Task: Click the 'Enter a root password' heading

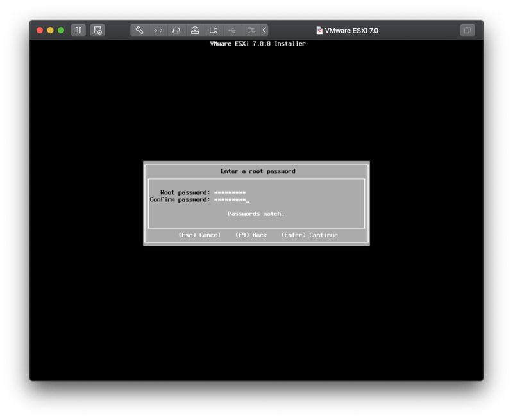Action: pos(258,171)
